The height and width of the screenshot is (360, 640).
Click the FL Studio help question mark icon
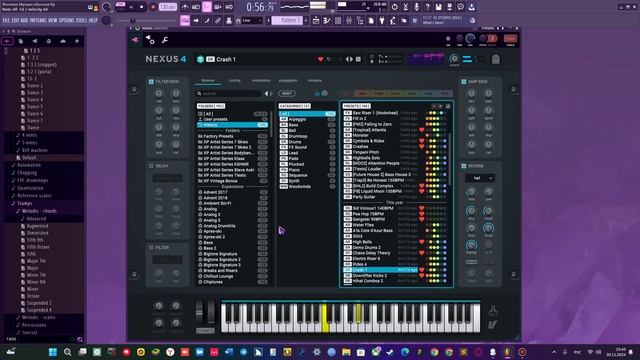(x=427, y=7)
